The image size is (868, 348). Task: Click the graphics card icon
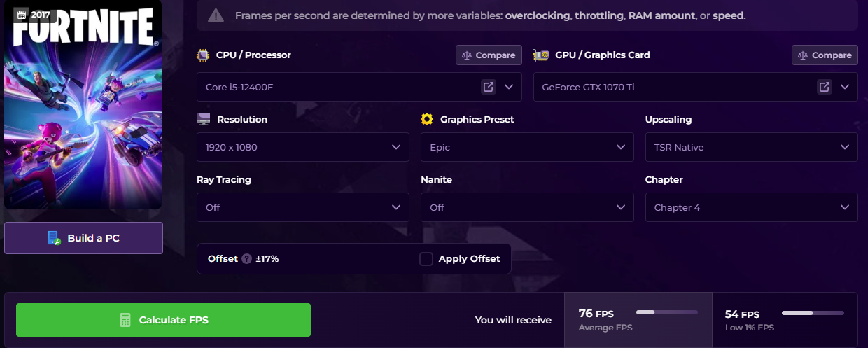pos(540,55)
